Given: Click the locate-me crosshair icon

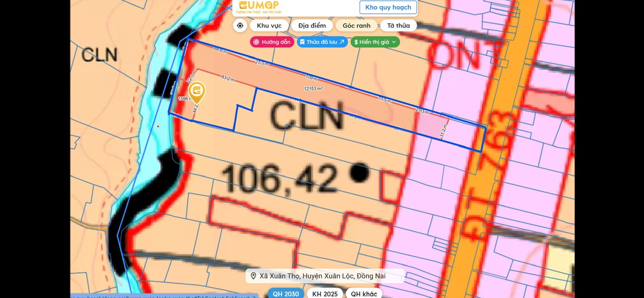Looking at the screenshot, I should point(240,26).
